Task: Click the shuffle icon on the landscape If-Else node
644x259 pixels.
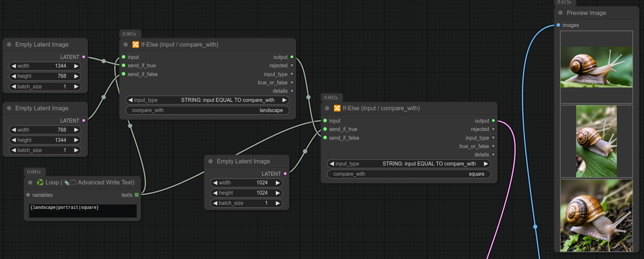Action: (x=136, y=44)
